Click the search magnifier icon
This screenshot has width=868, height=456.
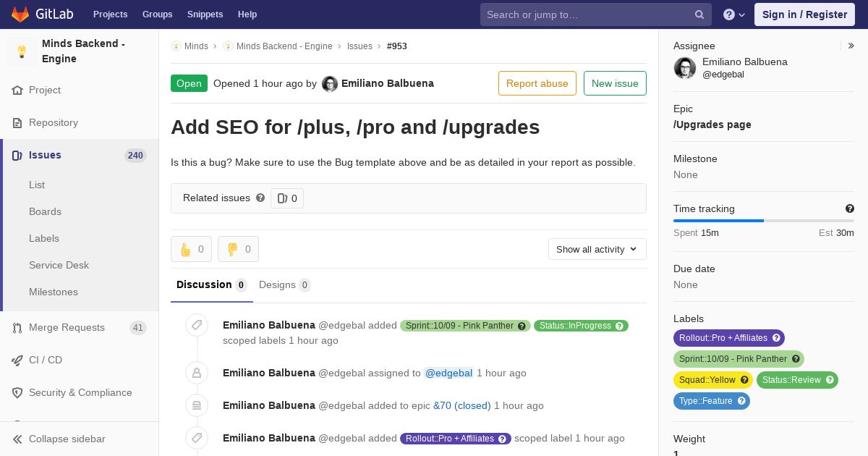[x=699, y=14]
